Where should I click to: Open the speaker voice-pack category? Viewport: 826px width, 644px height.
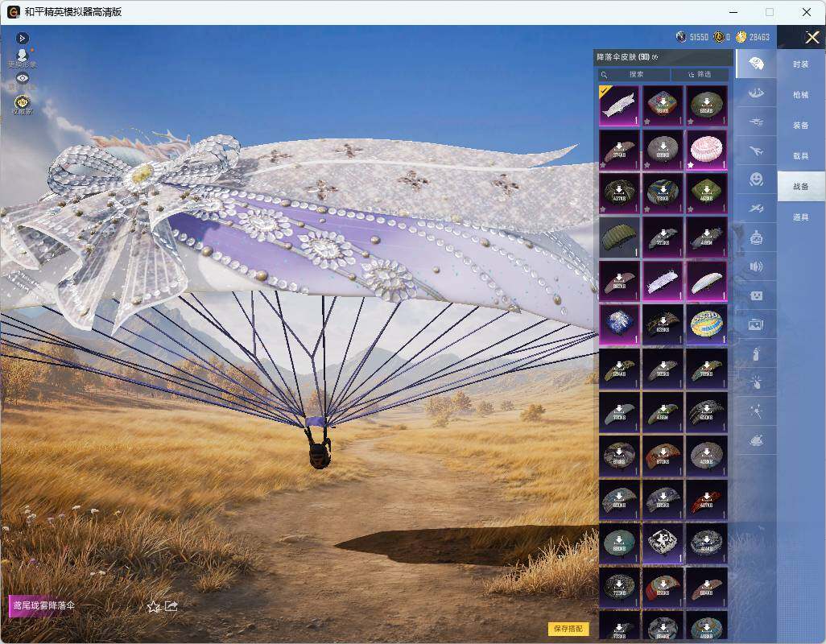(756, 267)
